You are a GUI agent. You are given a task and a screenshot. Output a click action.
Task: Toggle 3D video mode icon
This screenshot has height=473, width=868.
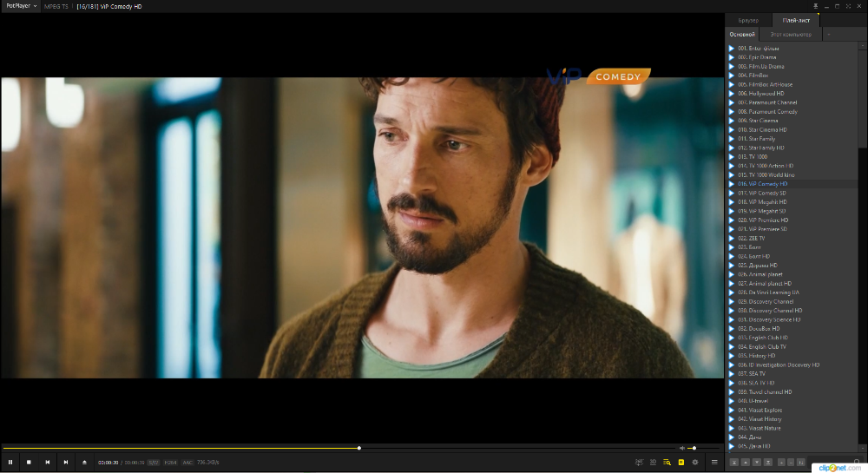(x=653, y=462)
